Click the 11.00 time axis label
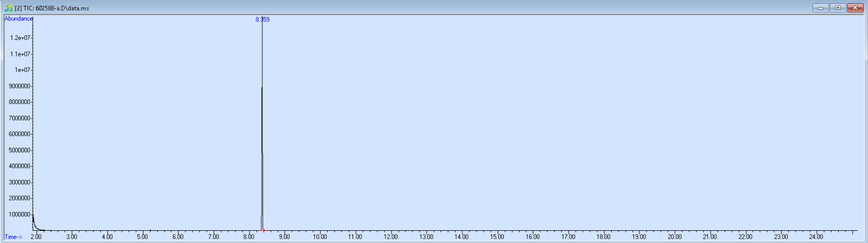Image resolution: width=868 pixels, height=243 pixels. (355, 237)
